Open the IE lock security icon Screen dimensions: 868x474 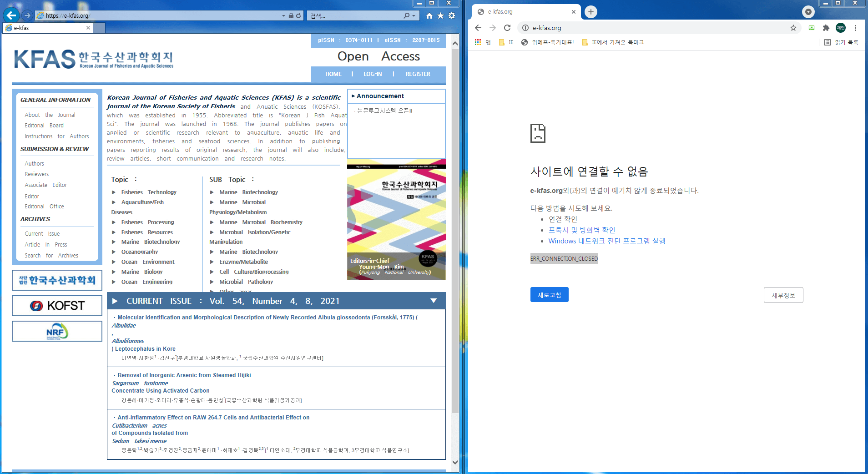click(291, 15)
